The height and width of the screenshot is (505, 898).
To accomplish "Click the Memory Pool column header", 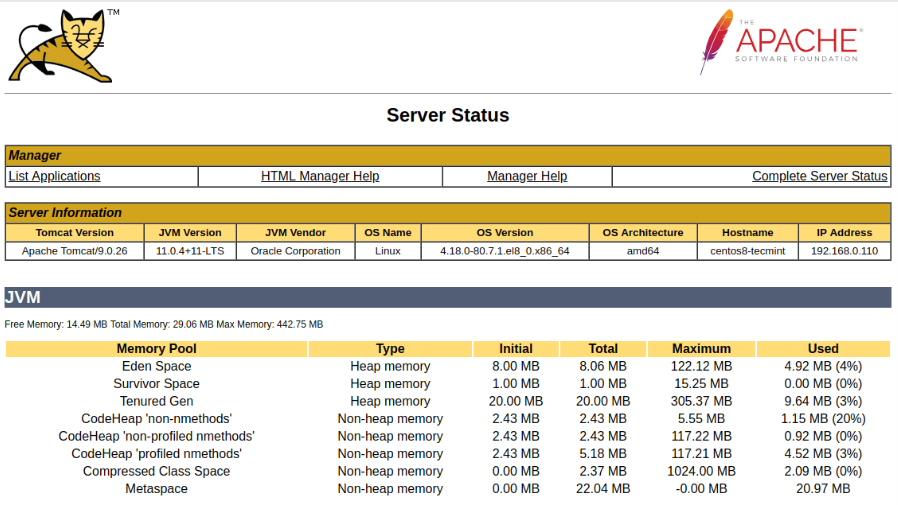I will [x=156, y=349].
